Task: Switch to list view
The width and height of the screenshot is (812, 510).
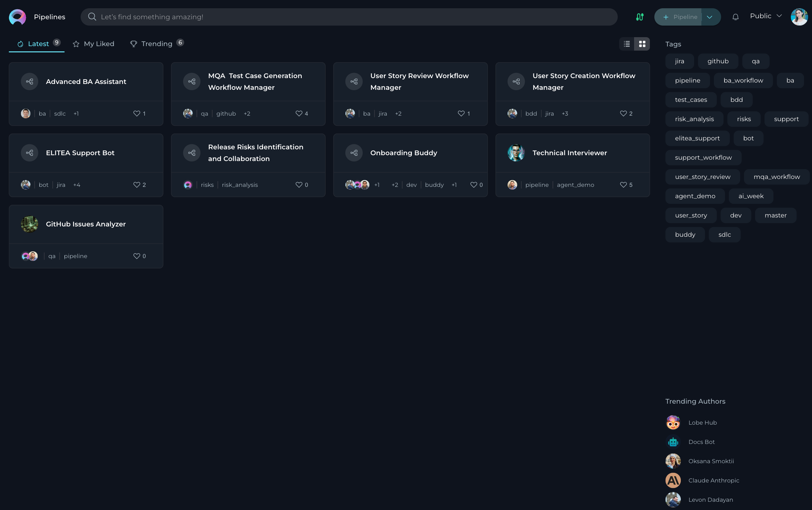Action: [627, 44]
